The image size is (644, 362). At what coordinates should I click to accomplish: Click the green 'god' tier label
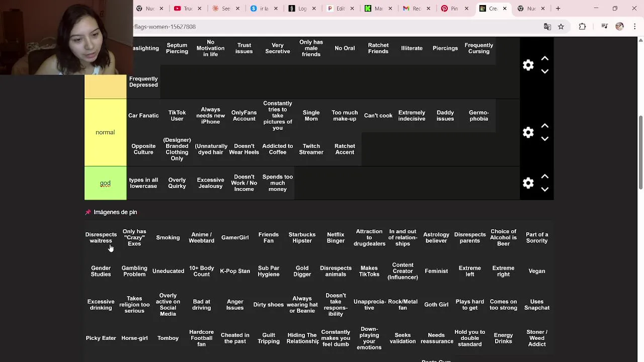tap(105, 183)
